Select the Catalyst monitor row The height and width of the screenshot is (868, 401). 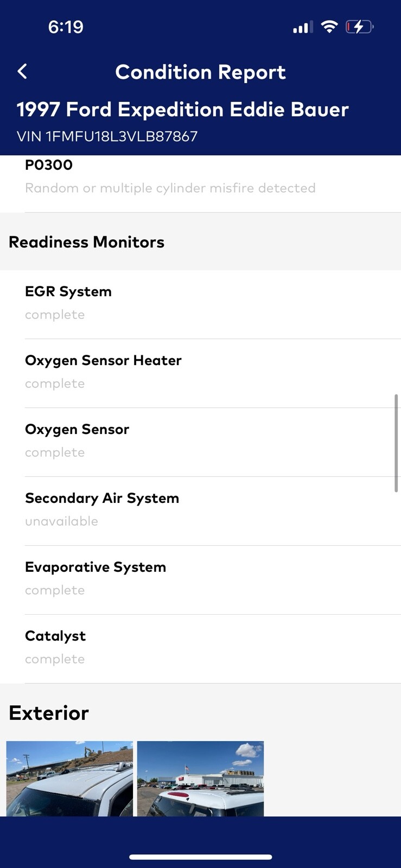(x=200, y=647)
